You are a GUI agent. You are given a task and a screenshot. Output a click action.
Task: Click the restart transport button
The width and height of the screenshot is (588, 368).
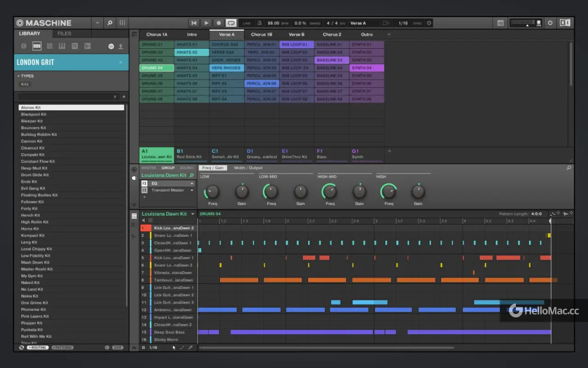click(194, 23)
